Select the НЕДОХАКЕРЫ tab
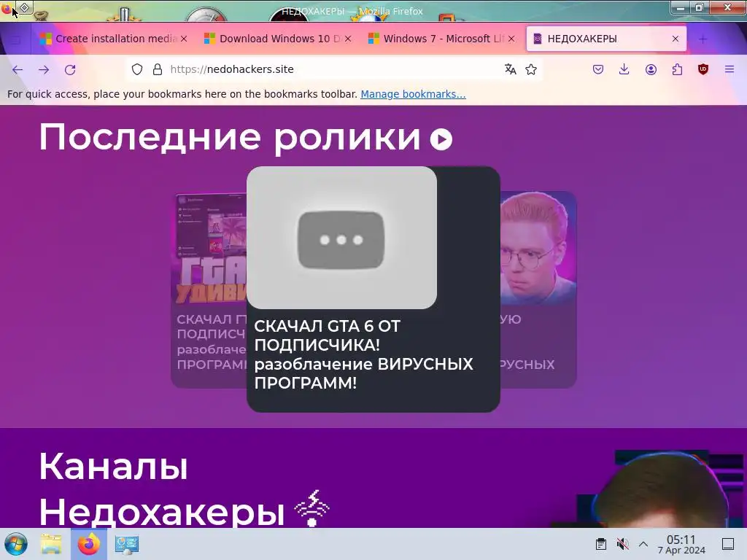This screenshot has height=560, width=747. [x=606, y=39]
